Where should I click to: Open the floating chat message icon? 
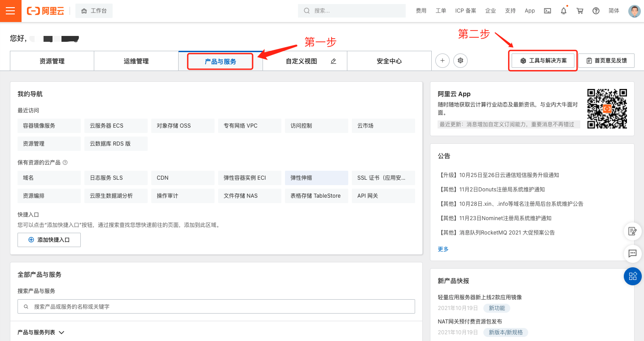click(633, 253)
